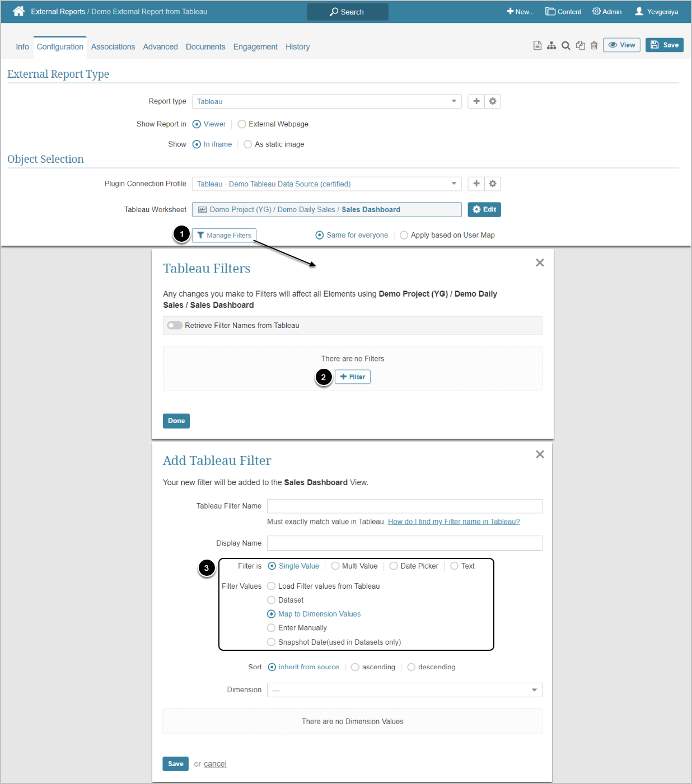Screen dimensions: 692x784
Task: Open the Report type dropdown
Action: pos(327,101)
